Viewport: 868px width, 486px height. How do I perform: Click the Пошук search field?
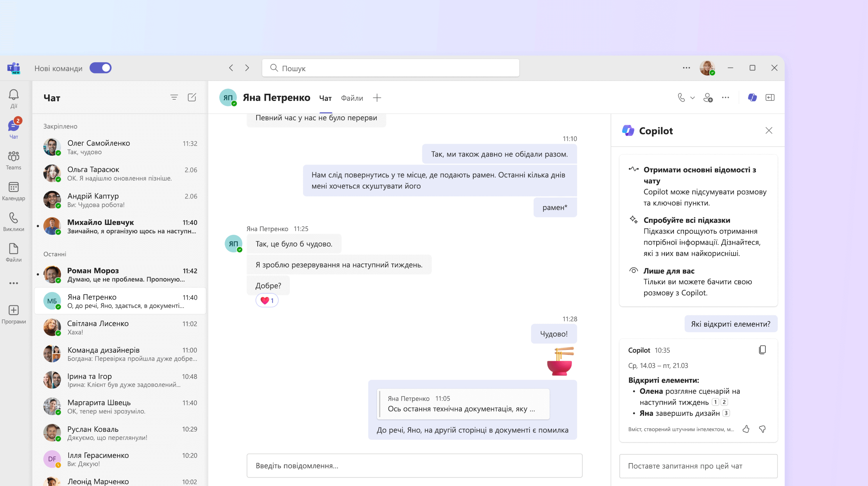pyautogui.click(x=391, y=68)
